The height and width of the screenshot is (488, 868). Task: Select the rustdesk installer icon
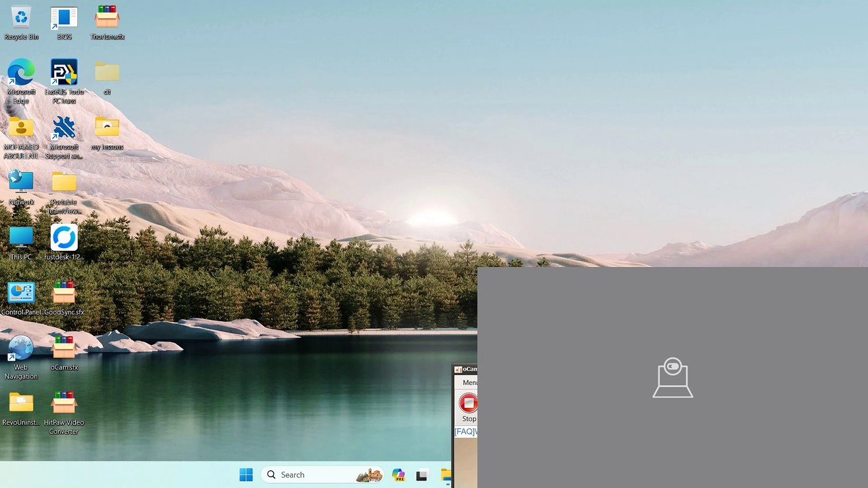tap(64, 243)
